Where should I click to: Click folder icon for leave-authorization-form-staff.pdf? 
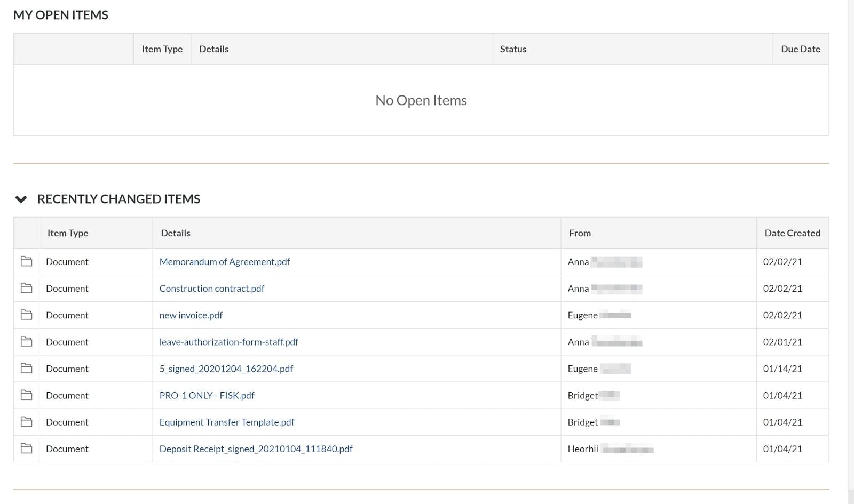pyautogui.click(x=26, y=341)
